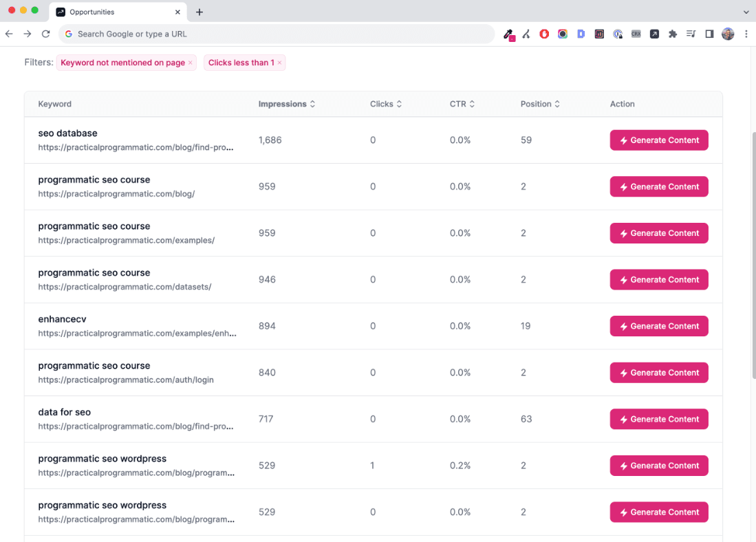
Task: Generate Content for 'enhancecv'
Action: tap(658, 326)
